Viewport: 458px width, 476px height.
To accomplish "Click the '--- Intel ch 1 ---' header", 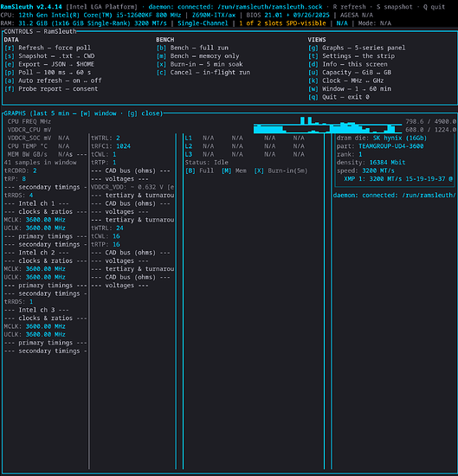I will click(36, 203).
